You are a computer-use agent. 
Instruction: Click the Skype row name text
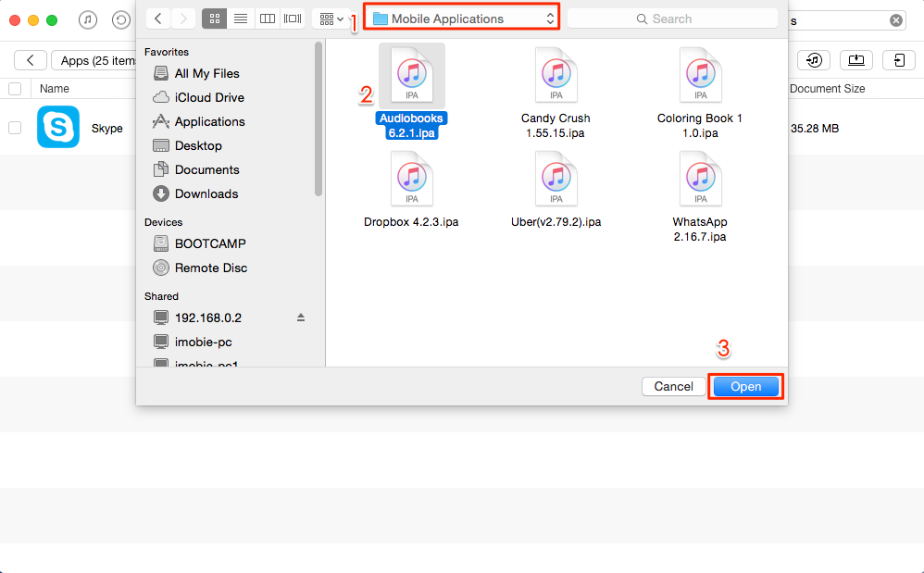(106, 129)
